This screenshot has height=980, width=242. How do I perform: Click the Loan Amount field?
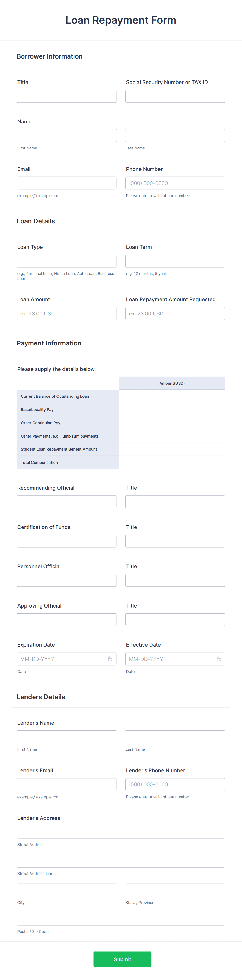[67, 313]
